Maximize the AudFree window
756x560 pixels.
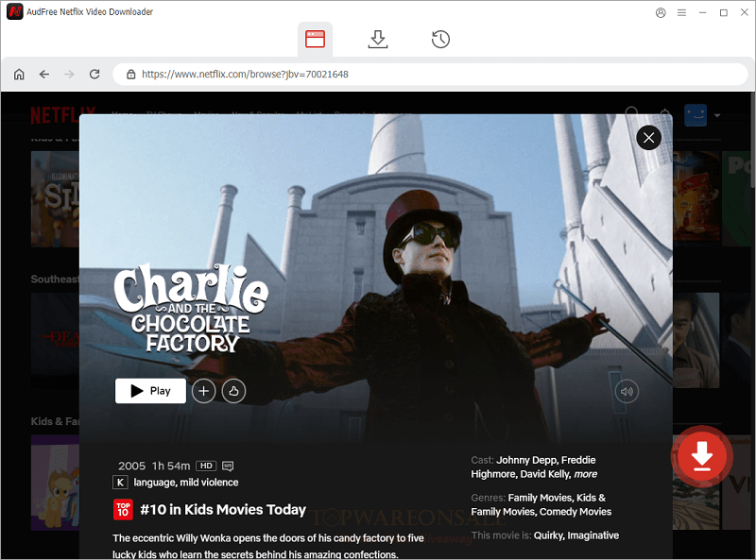click(x=723, y=13)
